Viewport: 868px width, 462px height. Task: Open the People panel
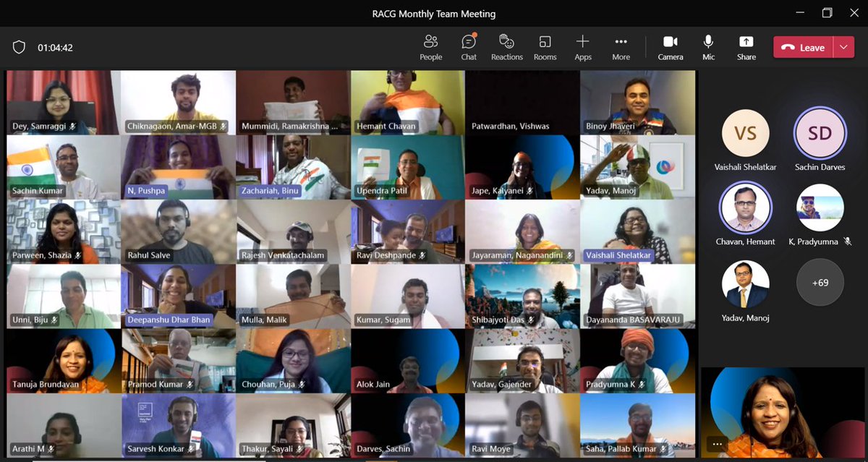point(430,47)
